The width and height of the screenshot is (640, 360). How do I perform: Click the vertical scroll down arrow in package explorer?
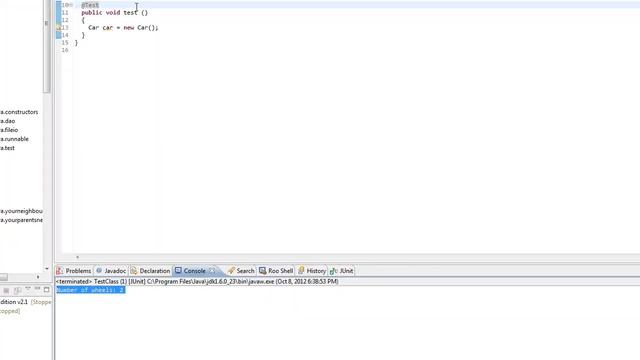click(47, 269)
